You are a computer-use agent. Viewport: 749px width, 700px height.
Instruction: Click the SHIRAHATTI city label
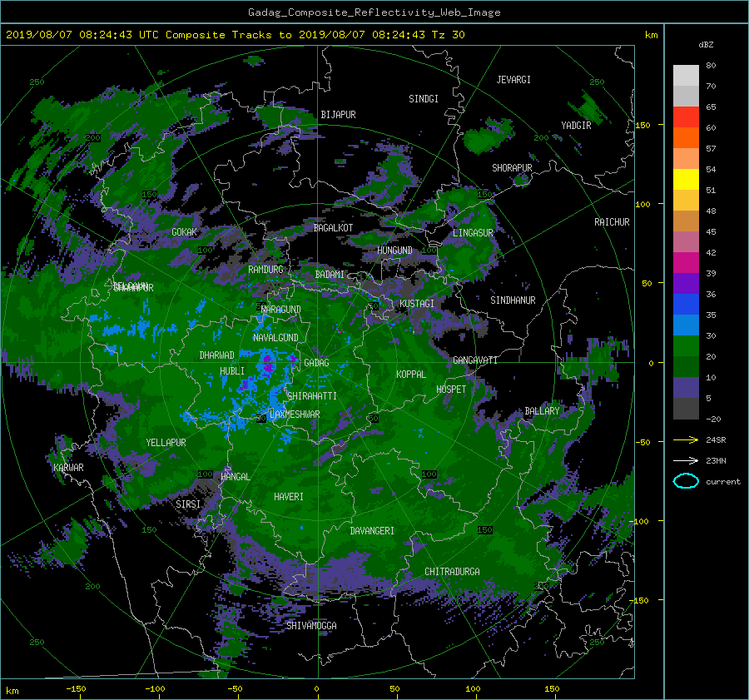tap(312, 395)
